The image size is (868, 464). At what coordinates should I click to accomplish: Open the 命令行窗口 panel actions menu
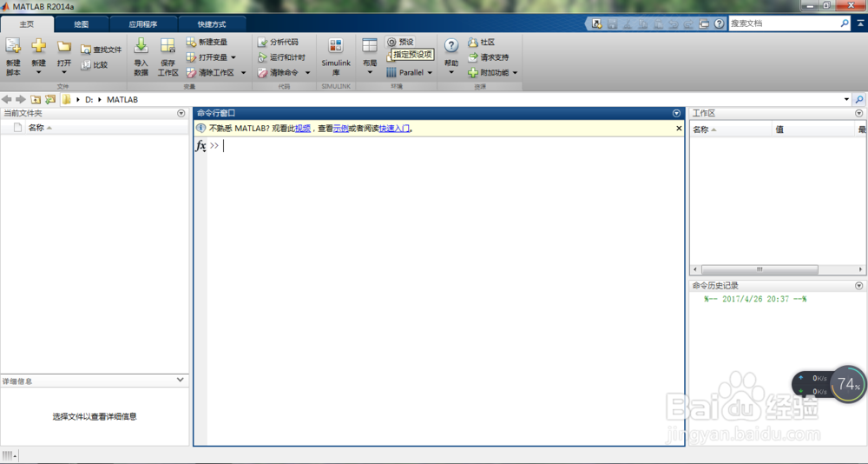click(x=676, y=113)
